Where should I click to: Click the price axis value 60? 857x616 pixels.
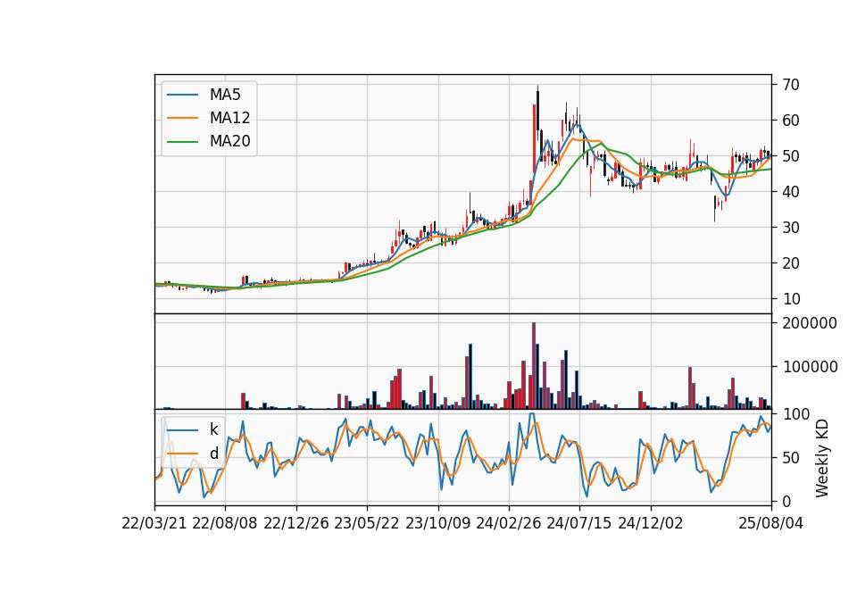click(791, 121)
